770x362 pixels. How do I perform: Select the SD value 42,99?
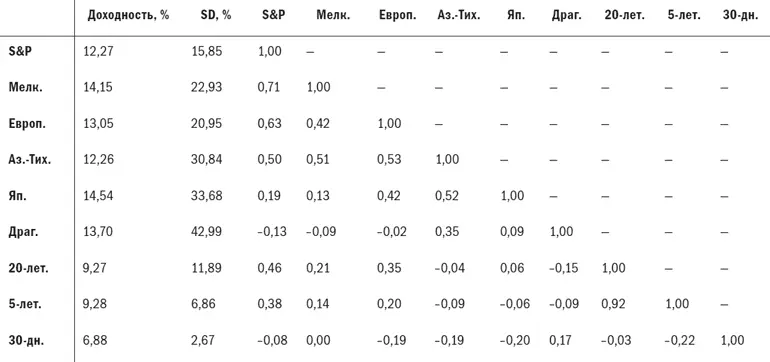[x=206, y=232]
